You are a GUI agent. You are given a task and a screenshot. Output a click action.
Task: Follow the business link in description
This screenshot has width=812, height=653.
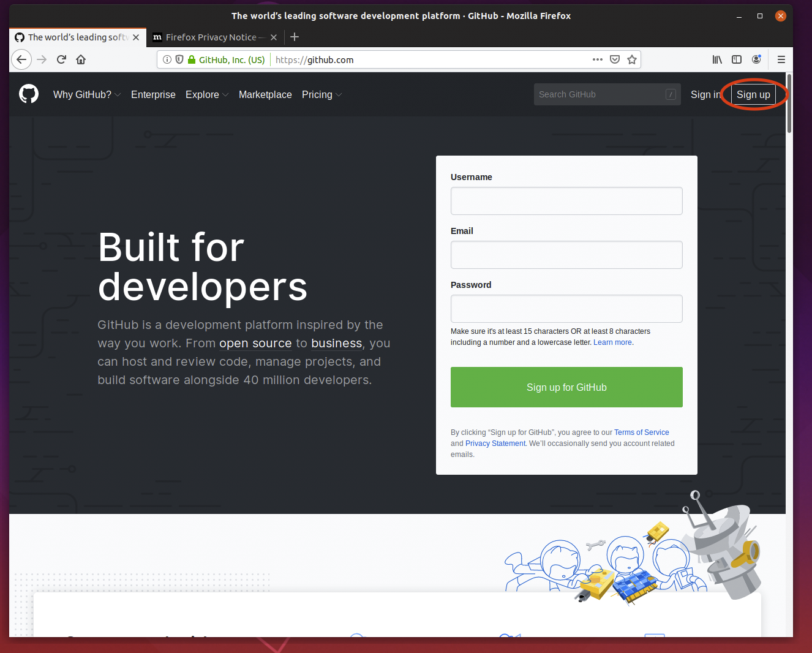click(x=336, y=343)
